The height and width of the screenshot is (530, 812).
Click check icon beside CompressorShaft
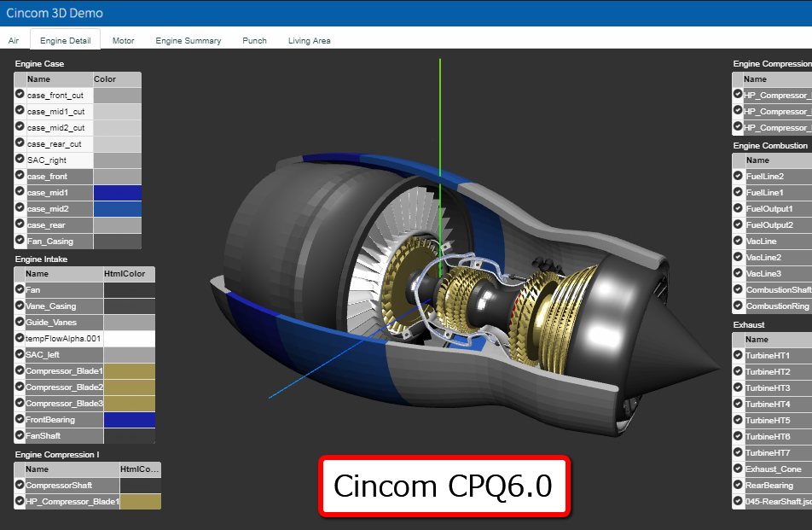click(20, 485)
